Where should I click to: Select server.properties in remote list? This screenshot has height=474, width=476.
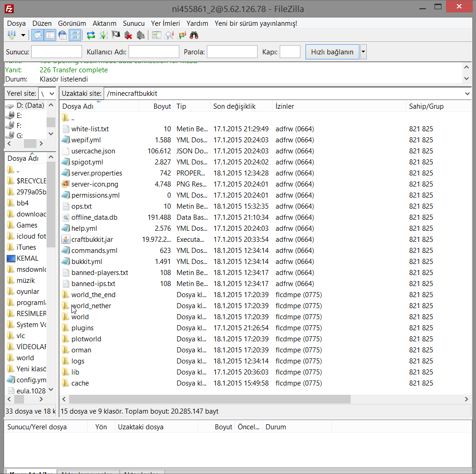(x=96, y=173)
